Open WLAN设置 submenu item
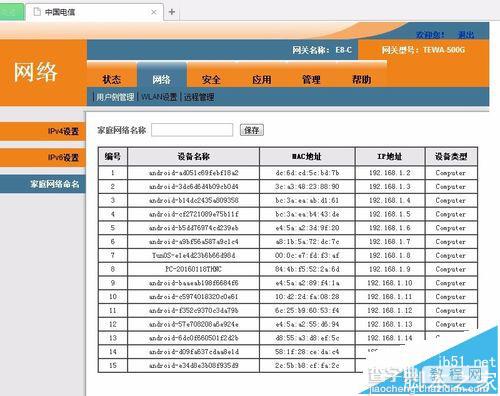The width and height of the screenshot is (500, 396). coord(159,97)
